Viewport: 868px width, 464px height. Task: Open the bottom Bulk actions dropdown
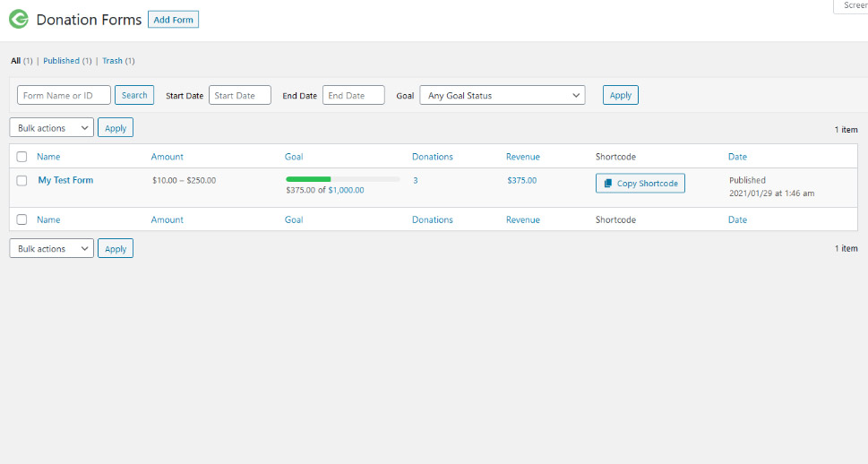tap(51, 249)
